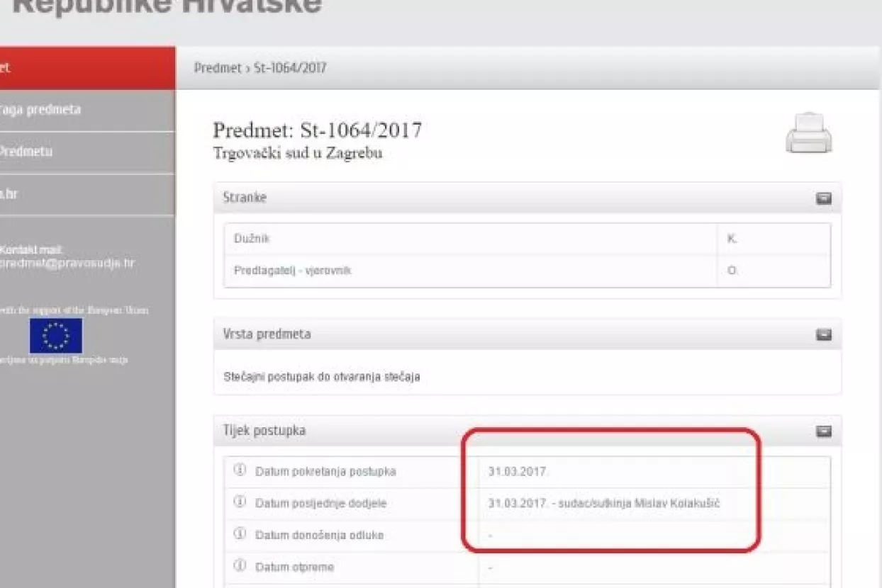The image size is (882, 588).
Task: Collapse the Vrsta predmeta panel
Action: [x=823, y=334]
